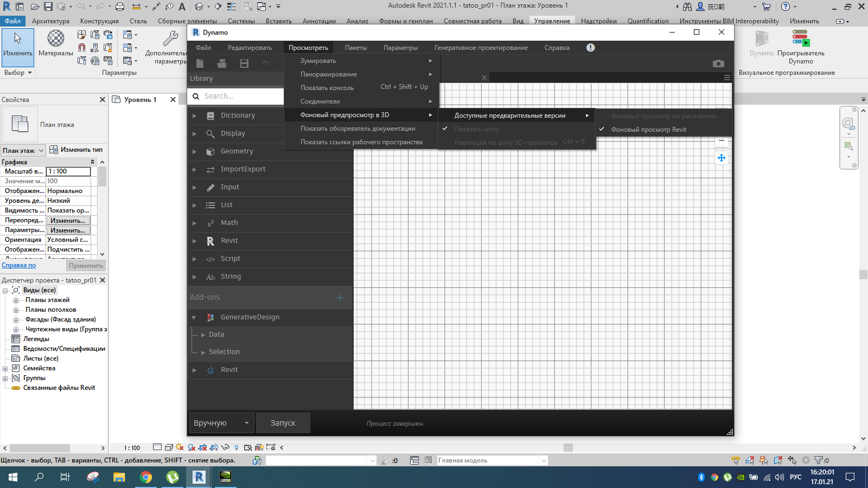This screenshot has width=868, height=488.
Task: Collapse the GenerativeDesign add-on category
Action: tap(194, 317)
